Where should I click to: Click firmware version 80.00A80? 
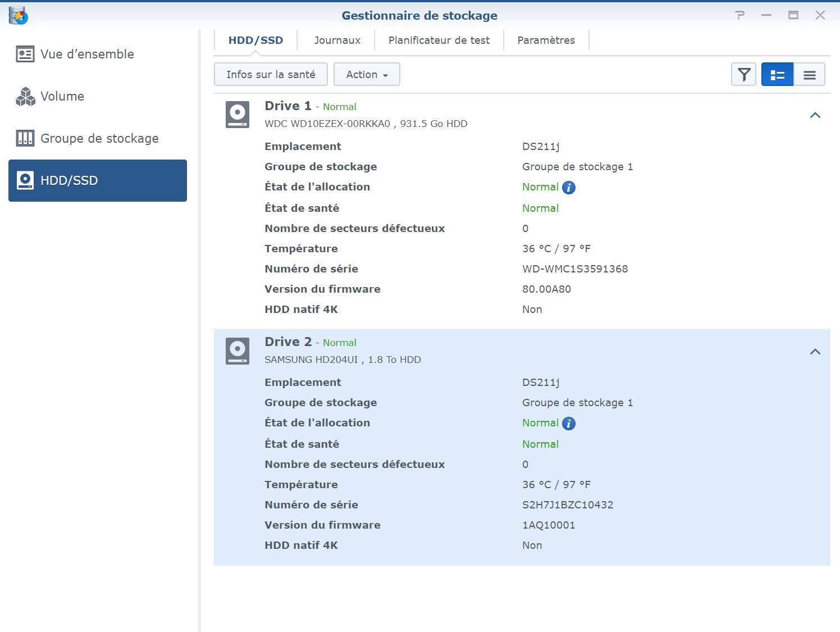click(546, 289)
